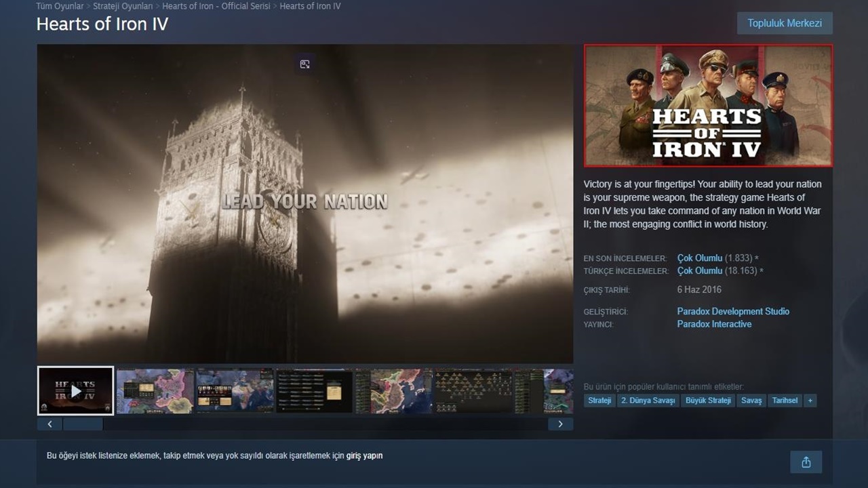Open Strateji Oyunları breadcrumb

pyautogui.click(x=123, y=6)
